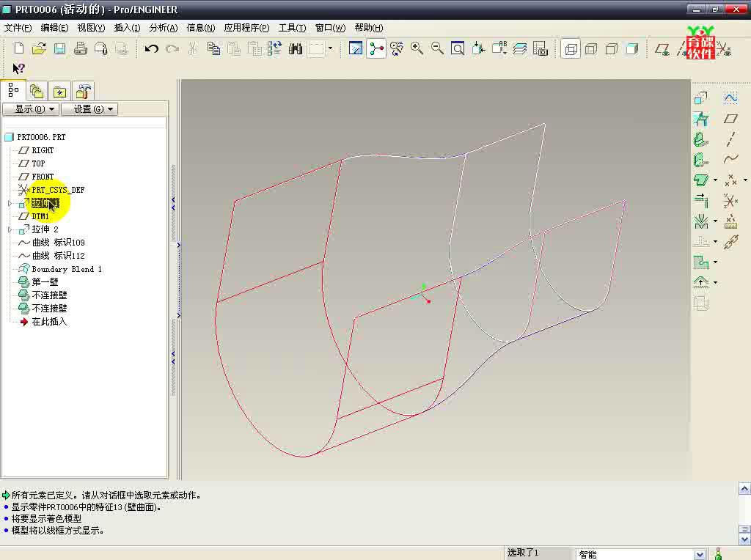Refit the model to screen
Viewport: 751px width, 560px height.
(458, 48)
